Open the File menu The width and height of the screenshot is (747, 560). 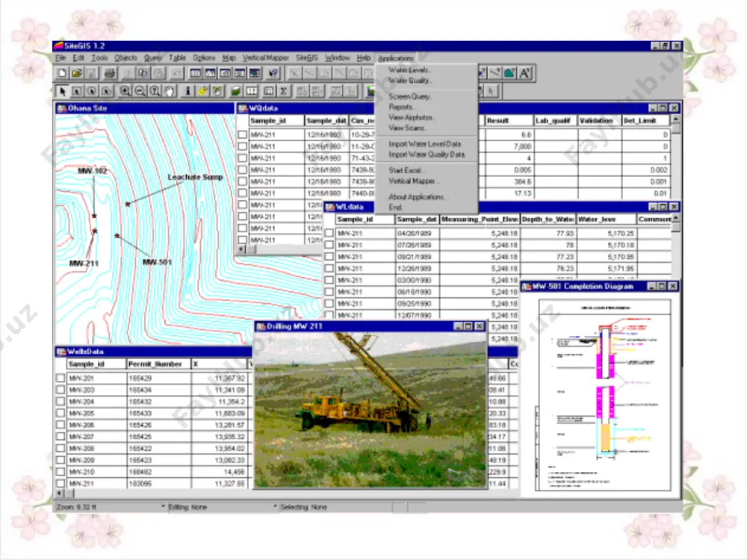pyautogui.click(x=61, y=57)
